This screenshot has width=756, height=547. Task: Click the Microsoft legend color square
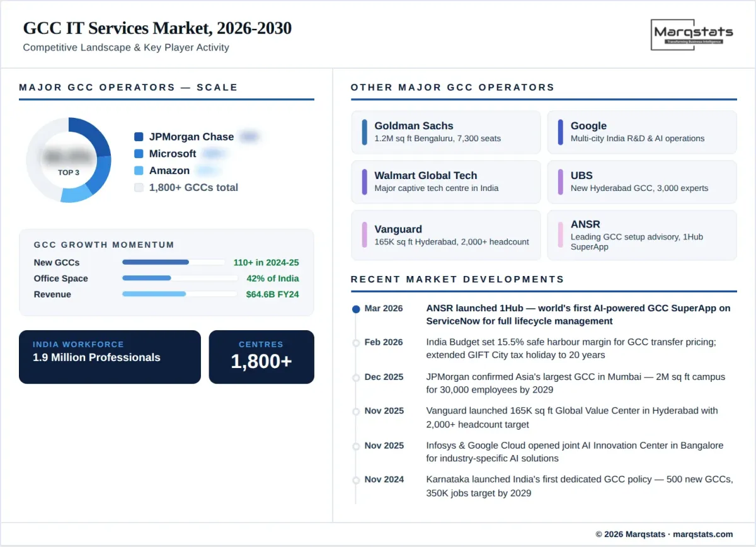pos(139,154)
